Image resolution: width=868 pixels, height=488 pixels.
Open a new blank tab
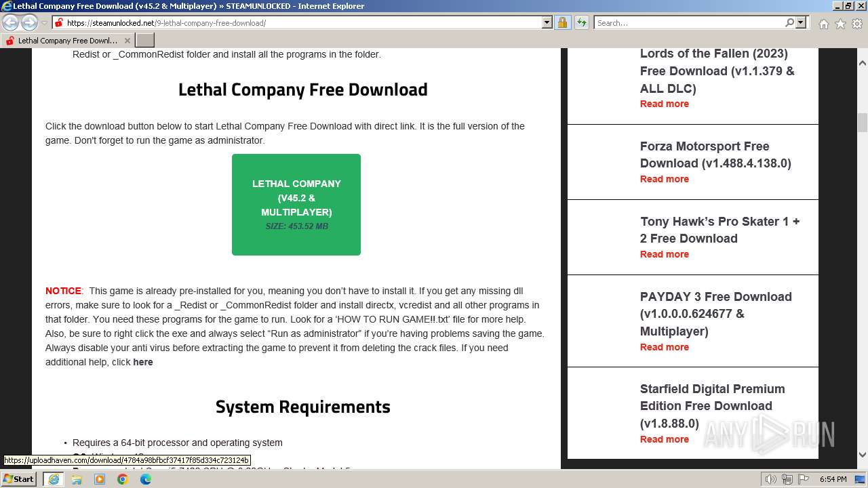(145, 41)
